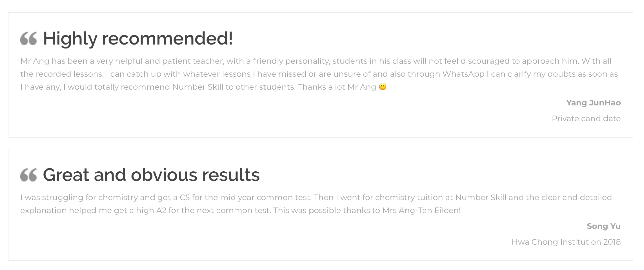Click the quote icon beside Great and obvious results
This screenshot has width=644, height=270.
(28, 175)
